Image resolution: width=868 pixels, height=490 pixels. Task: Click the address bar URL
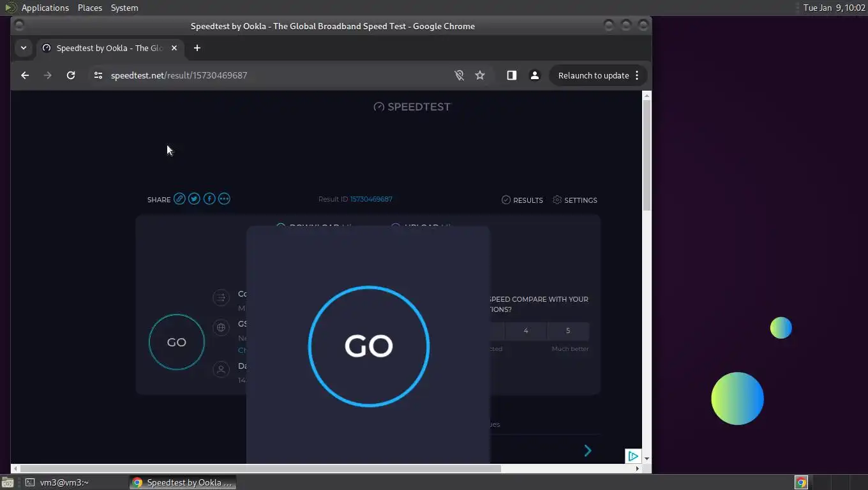pos(179,75)
